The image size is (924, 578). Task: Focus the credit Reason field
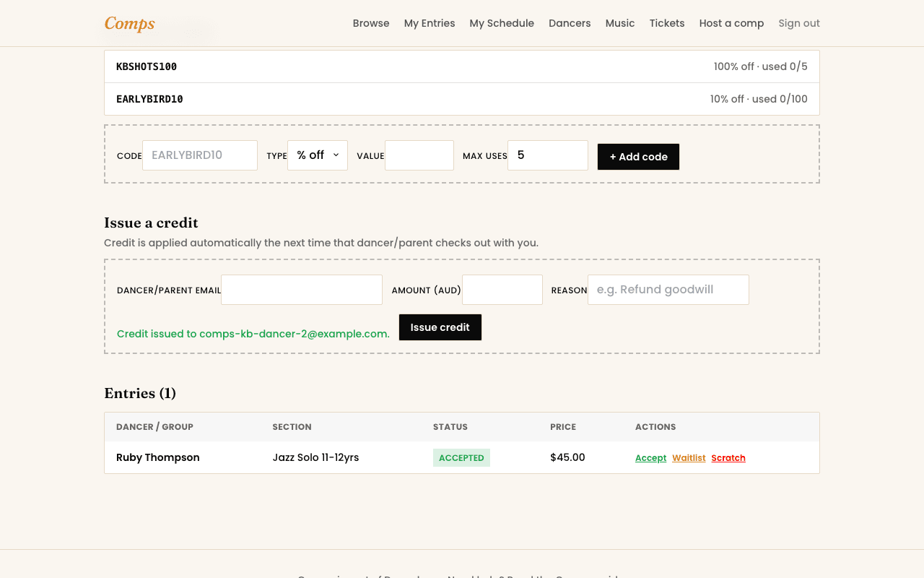668,290
